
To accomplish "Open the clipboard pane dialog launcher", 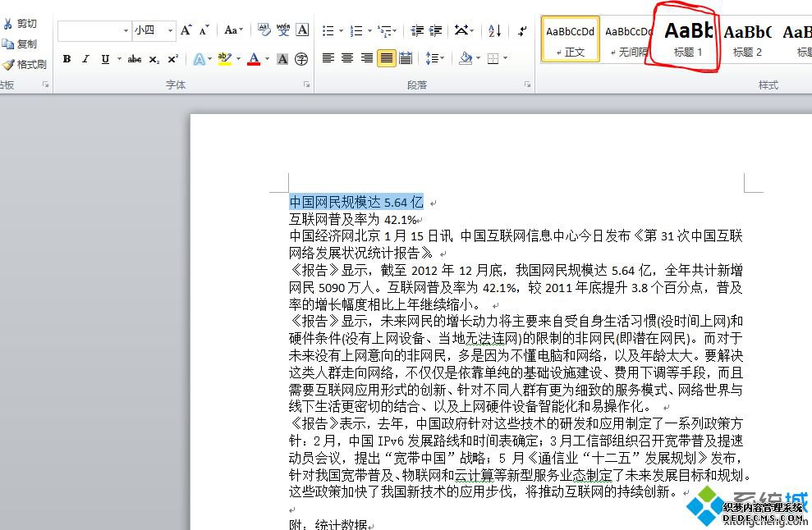I will pos(46,85).
